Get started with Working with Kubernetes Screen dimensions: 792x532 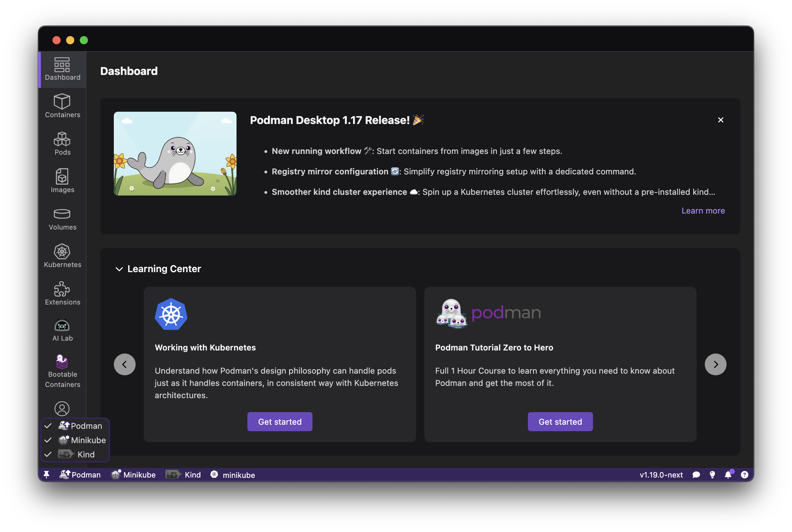coord(280,422)
